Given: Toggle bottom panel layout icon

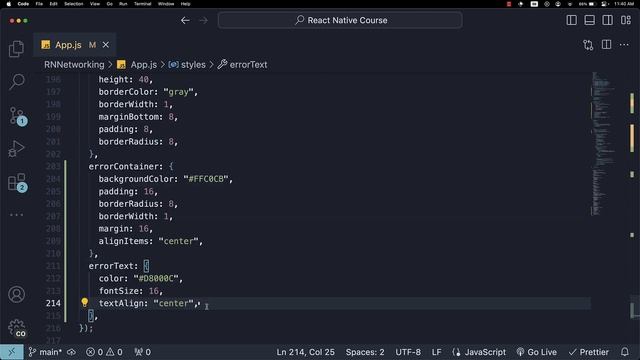Looking at the screenshot, I should (589, 20).
